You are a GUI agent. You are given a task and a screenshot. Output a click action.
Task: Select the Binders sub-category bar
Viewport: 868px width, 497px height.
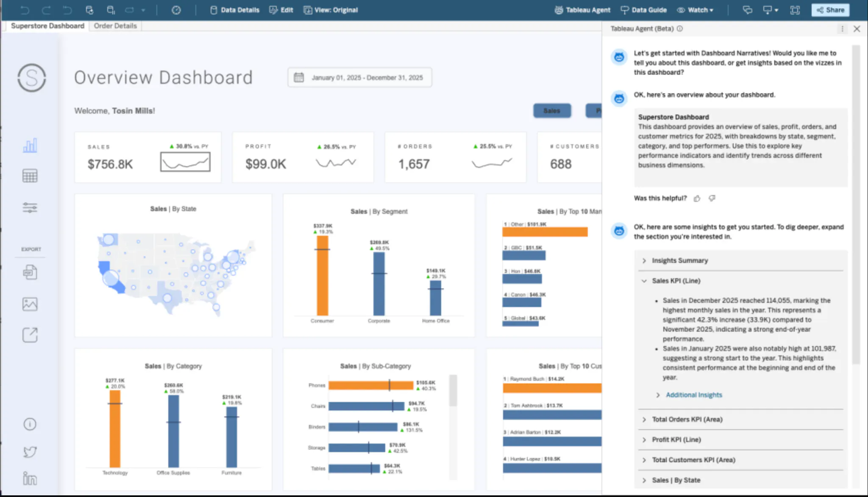point(363,427)
